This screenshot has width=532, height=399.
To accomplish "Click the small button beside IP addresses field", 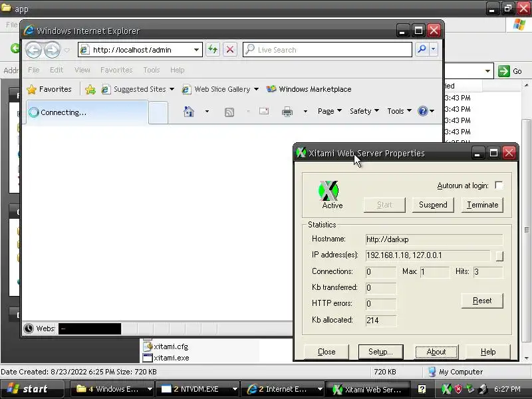I will pyautogui.click(x=499, y=256).
